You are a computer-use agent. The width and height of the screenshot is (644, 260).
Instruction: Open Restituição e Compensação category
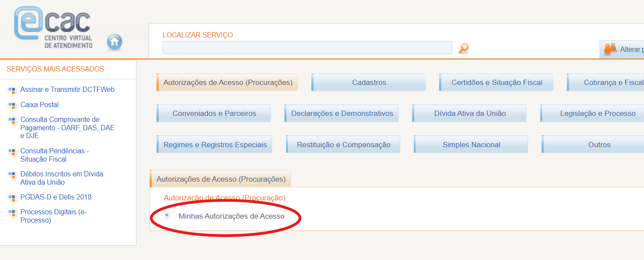(x=344, y=145)
